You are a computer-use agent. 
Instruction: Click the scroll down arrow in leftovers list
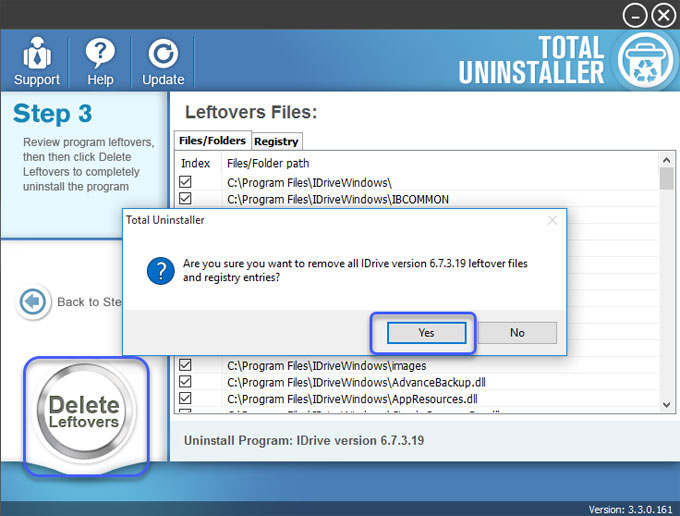667,405
